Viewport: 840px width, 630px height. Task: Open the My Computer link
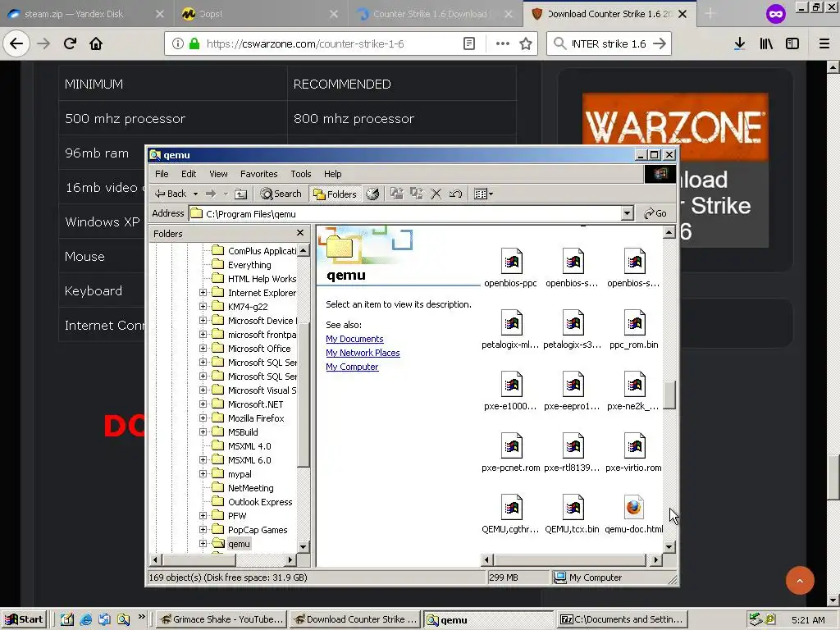point(352,367)
